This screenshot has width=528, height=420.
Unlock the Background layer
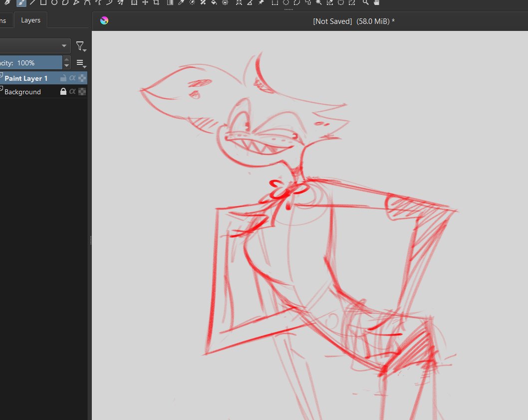63,92
